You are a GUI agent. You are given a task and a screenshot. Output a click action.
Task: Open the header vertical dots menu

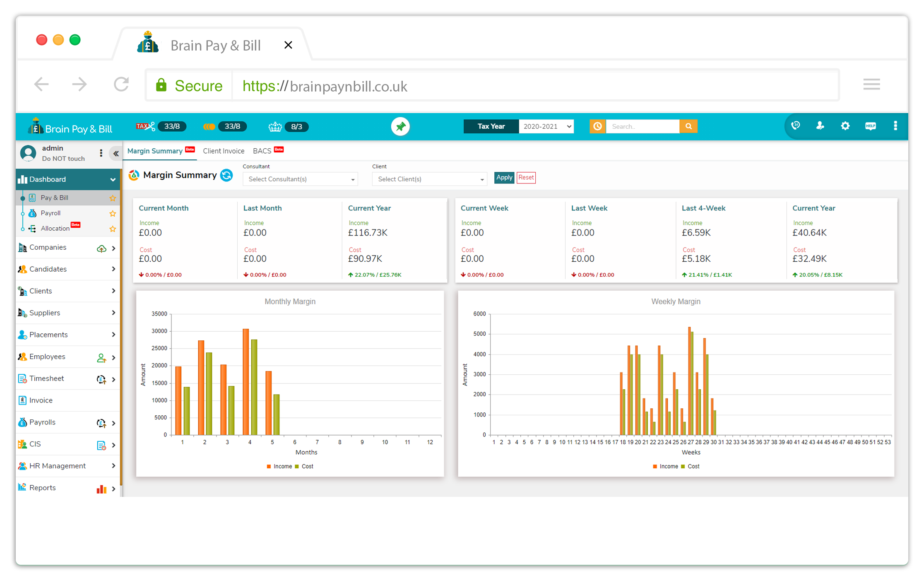pyautogui.click(x=895, y=126)
